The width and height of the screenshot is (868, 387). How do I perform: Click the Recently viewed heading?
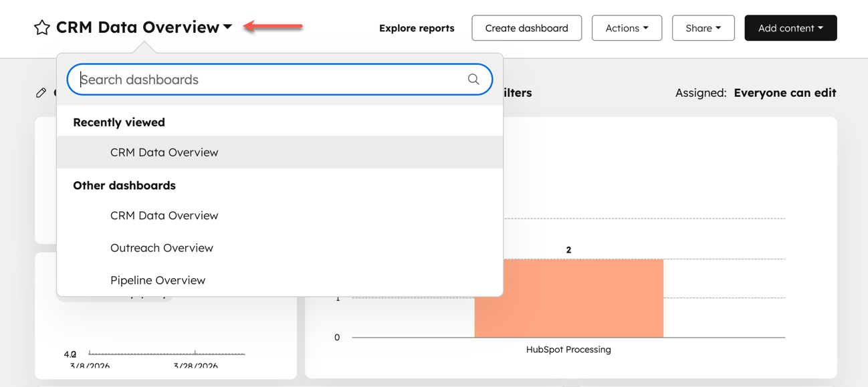pos(119,122)
